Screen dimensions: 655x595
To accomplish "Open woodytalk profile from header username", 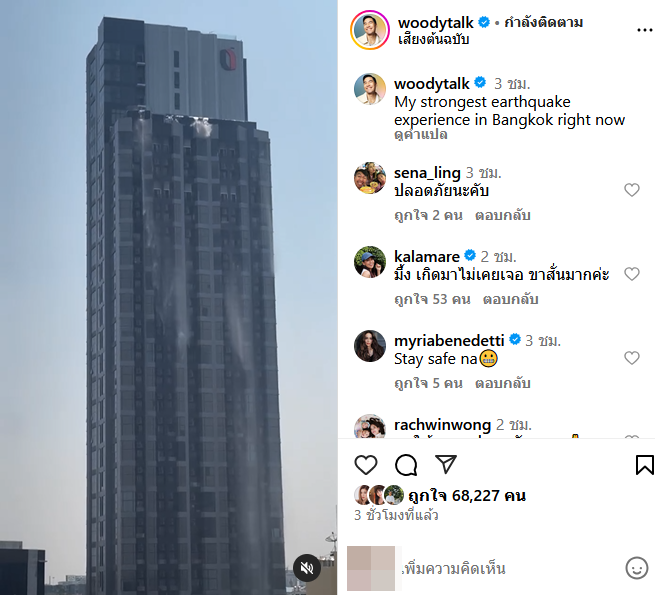I will point(436,22).
